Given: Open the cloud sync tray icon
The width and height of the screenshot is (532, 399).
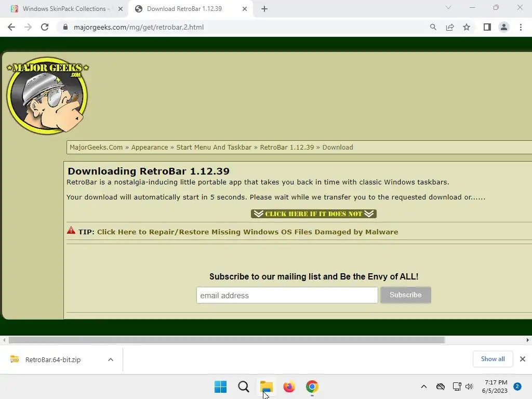Looking at the screenshot, I should pyautogui.click(x=441, y=387).
